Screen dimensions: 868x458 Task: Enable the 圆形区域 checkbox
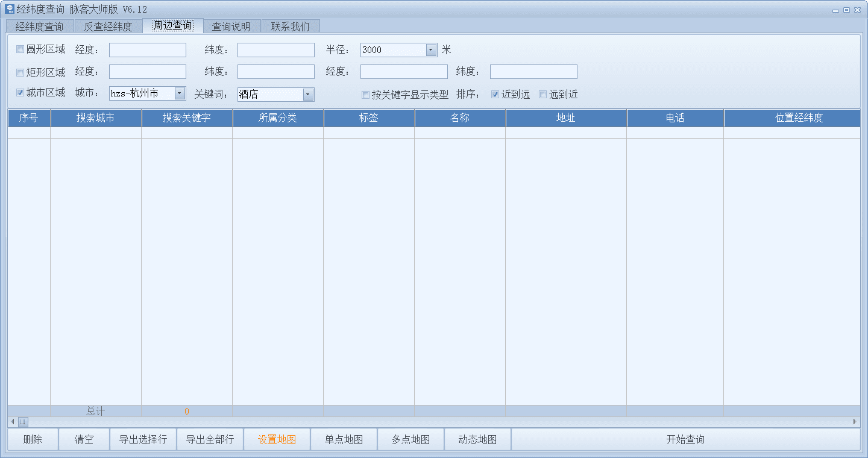[x=20, y=49]
